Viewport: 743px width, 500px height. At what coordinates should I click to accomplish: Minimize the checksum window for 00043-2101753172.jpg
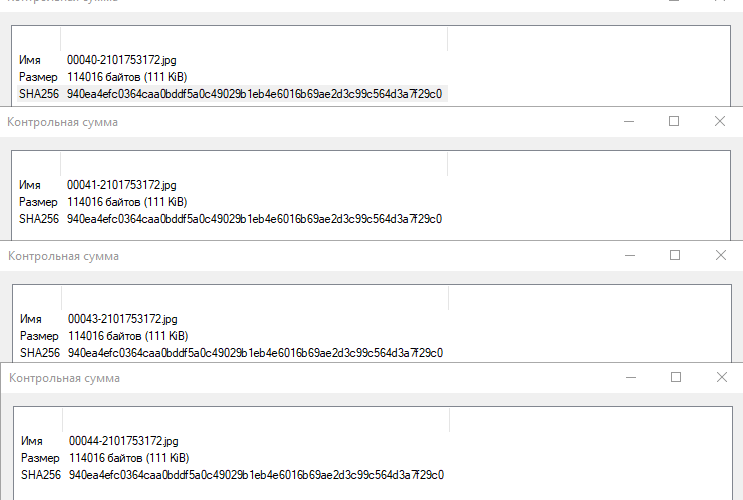pyautogui.click(x=630, y=255)
